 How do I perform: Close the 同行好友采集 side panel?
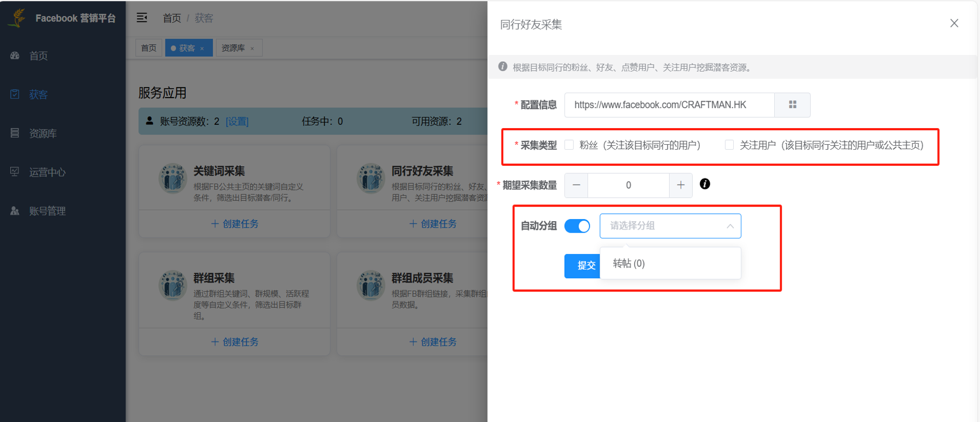954,23
